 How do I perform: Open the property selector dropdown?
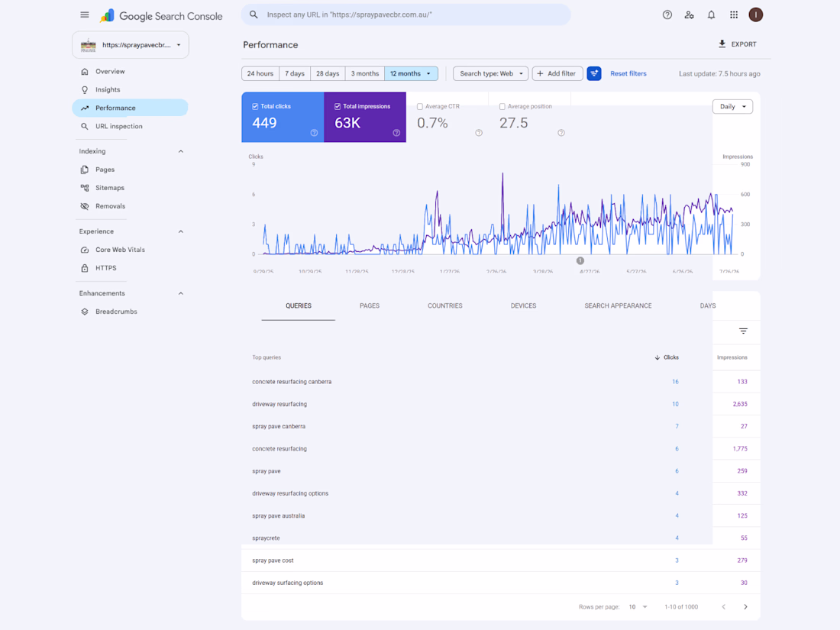pyautogui.click(x=130, y=45)
